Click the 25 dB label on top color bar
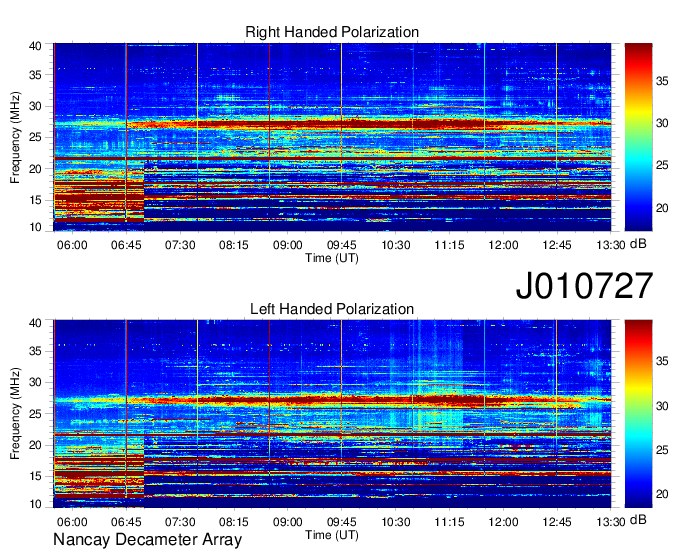680x552 pixels. (662, 165)
